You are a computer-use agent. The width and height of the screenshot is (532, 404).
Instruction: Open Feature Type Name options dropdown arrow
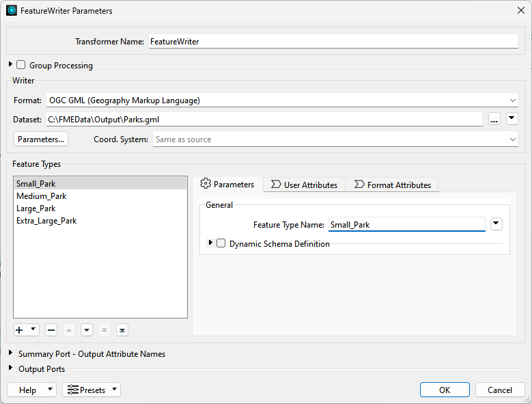click(x=496, y=224)
